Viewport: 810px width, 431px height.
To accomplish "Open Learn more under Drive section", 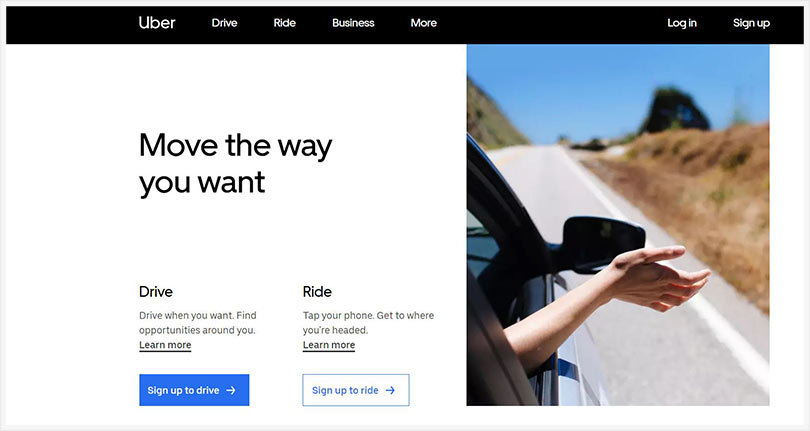I will (x=165, y=345).
